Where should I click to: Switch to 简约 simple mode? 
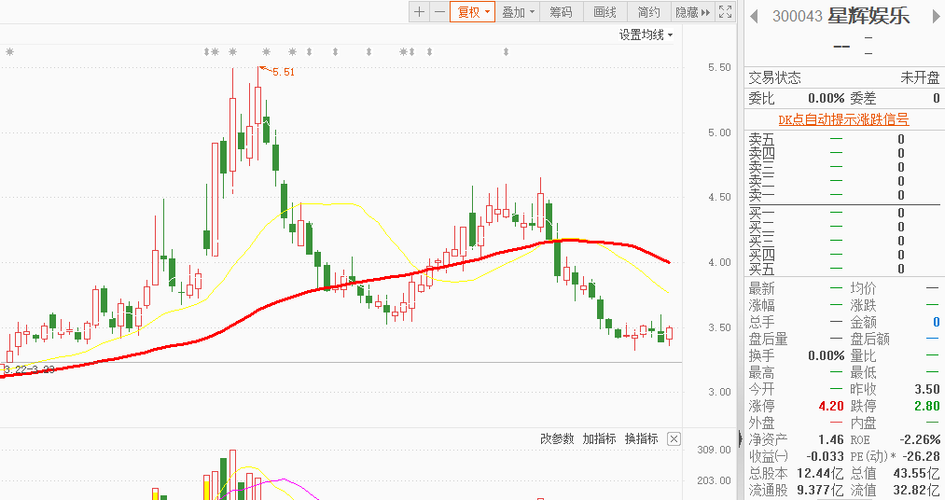[x=648, y=11]
